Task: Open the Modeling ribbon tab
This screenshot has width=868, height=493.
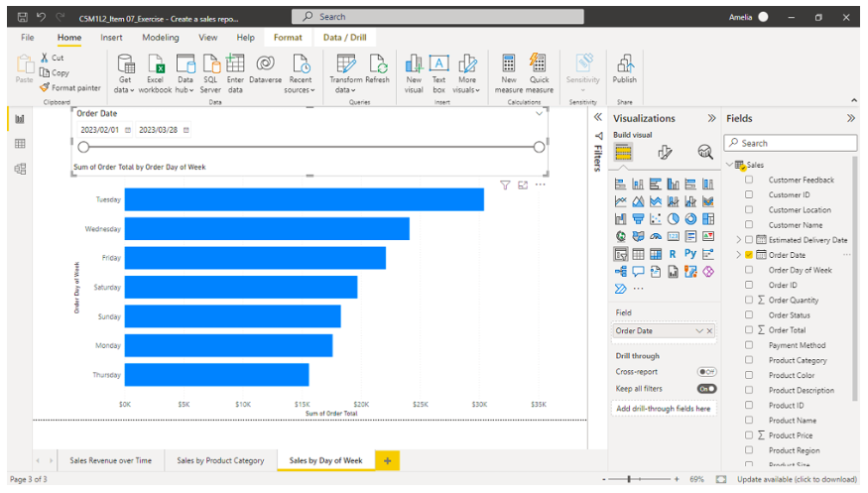Action: pyautogui.click(x=160, y=38)
